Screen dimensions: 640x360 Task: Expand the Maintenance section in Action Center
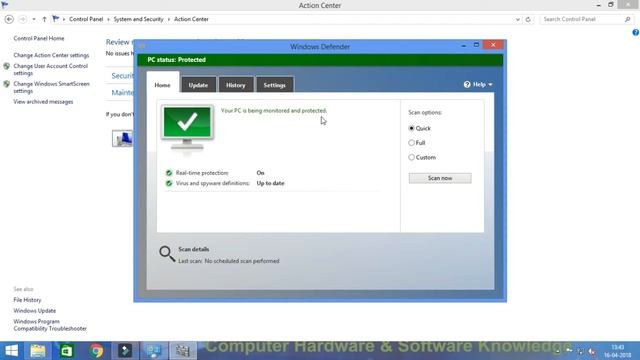coord(122,93)
